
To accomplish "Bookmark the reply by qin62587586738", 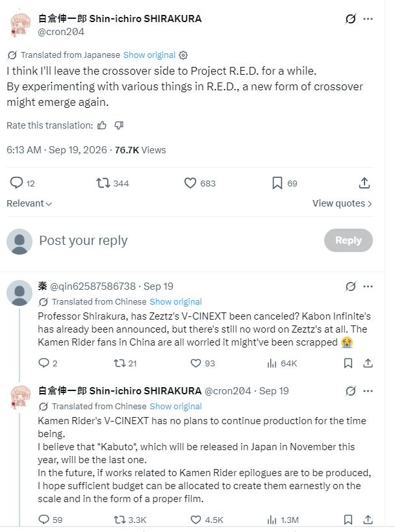I will click(348, 363).
